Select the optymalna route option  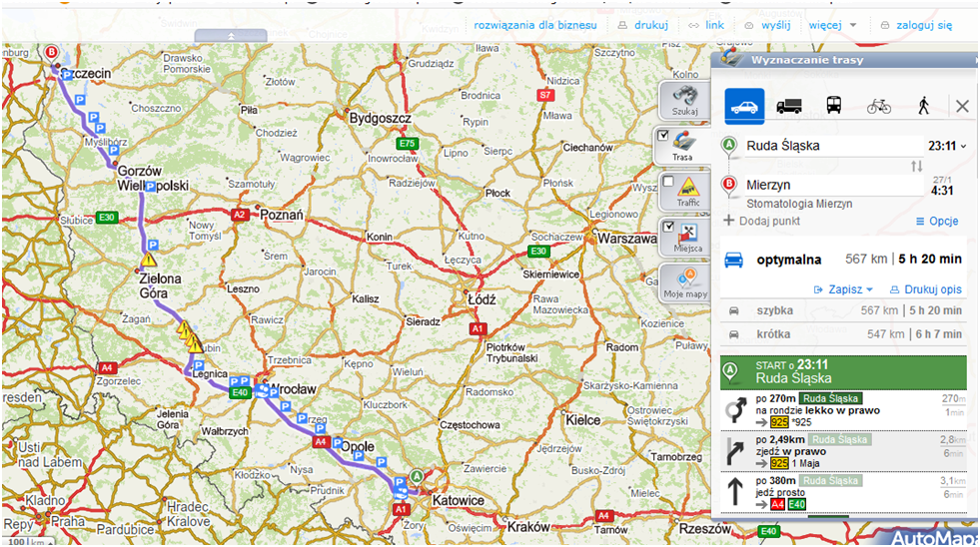[x=844, y=260]
